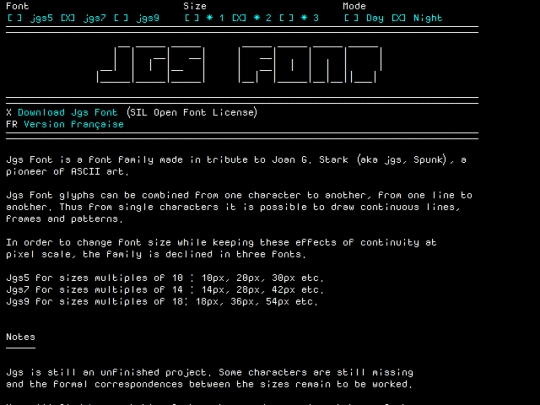Click the Mode label at top
The width and height of the screenshot is (540, 405).
pos(354,6)
